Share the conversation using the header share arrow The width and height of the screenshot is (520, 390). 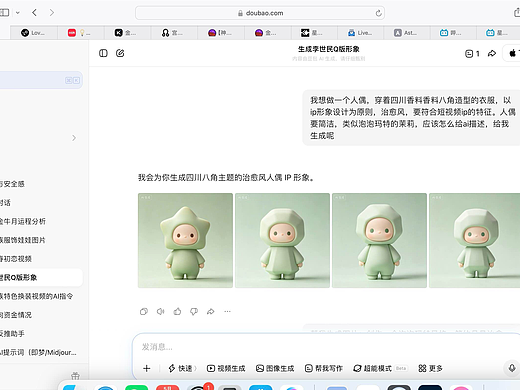tap(492, 53)
